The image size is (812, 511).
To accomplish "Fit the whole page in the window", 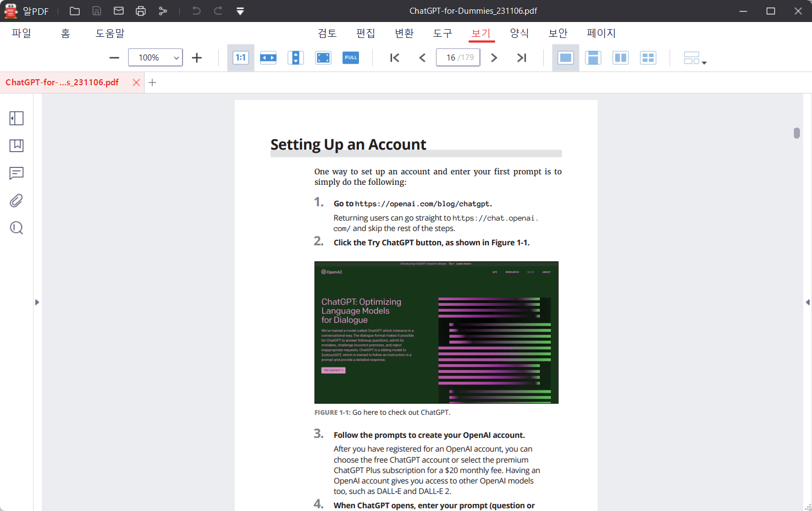I will tap(323, 58).
